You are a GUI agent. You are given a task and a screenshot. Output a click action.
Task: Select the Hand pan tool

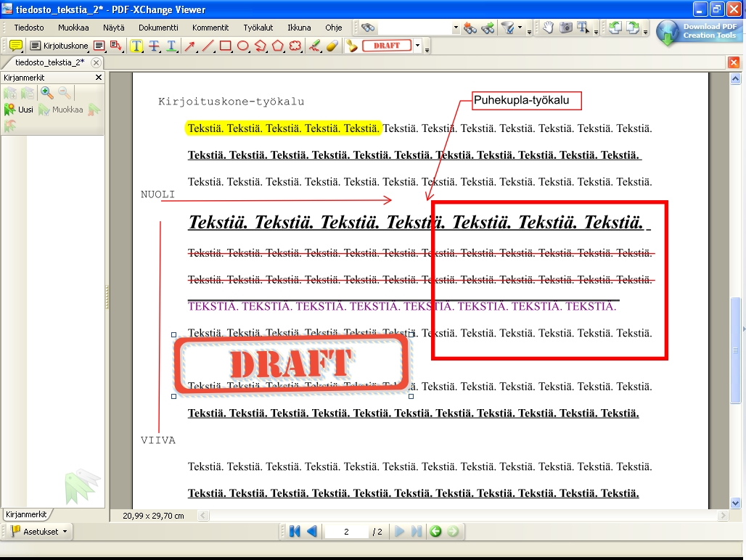[549, 28]
